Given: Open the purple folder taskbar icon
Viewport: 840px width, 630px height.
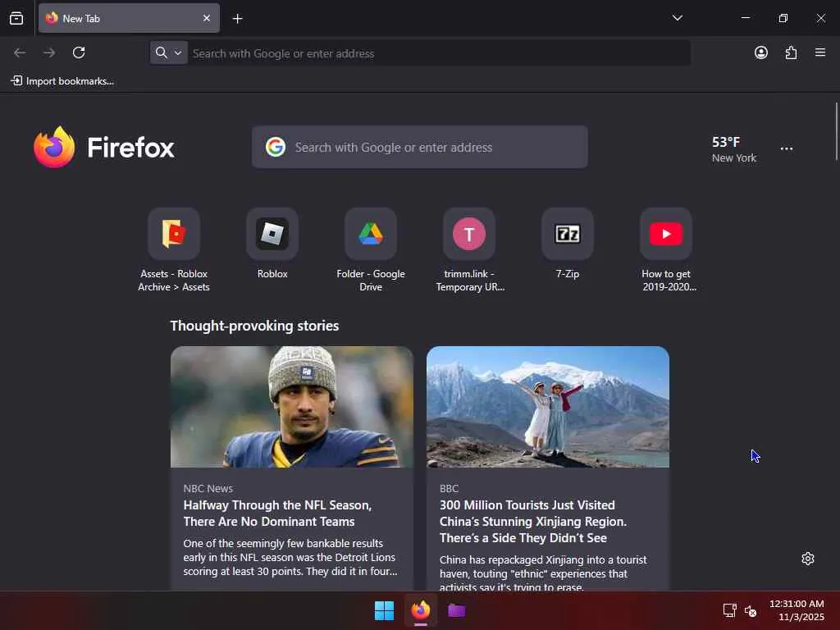Looking at the screenshot, I should coord(456,610).
